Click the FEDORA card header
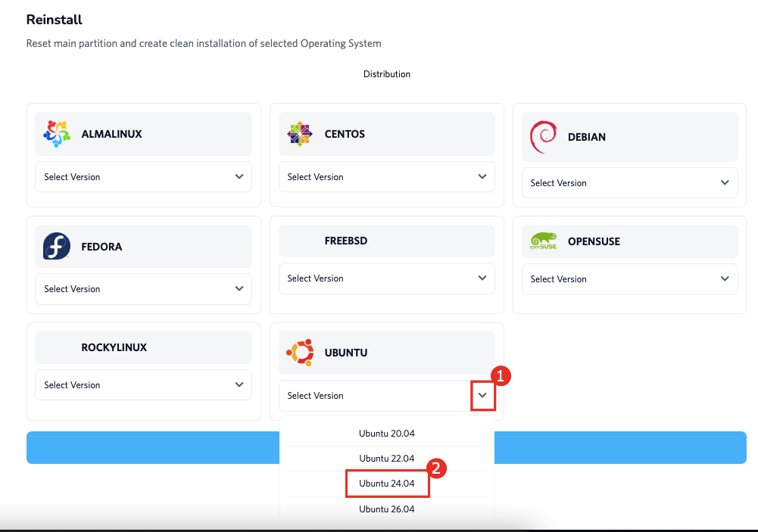The height and width of the screenshot is (532, 758). click(x=144, y=246)
